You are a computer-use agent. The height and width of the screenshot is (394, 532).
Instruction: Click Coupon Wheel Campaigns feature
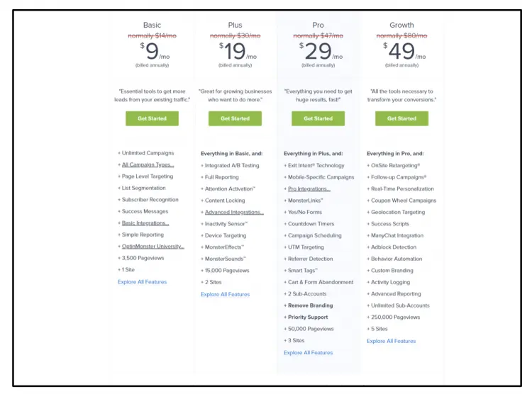pyautogui.click(x=404, y=201)
